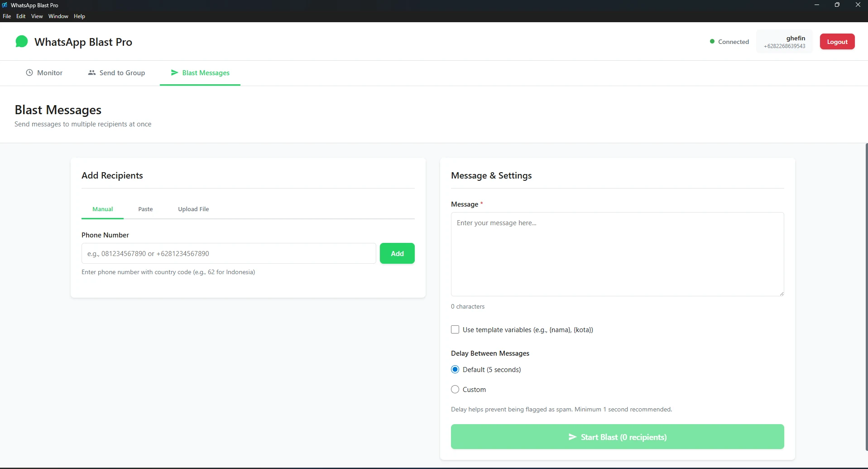Click the Monitor clock icon
This screenshot has height=469, width=868.
click(x=29, y=73)
